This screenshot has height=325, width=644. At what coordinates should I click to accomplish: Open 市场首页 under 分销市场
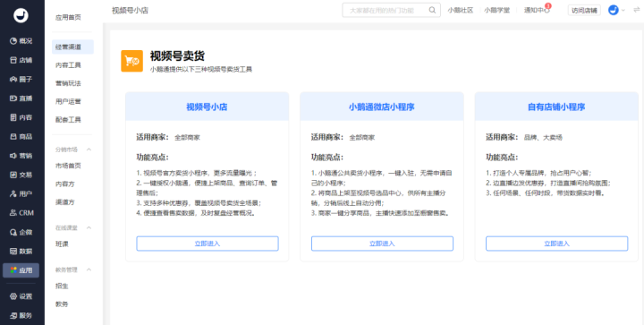pyautogui.click(x=69, y=166)
